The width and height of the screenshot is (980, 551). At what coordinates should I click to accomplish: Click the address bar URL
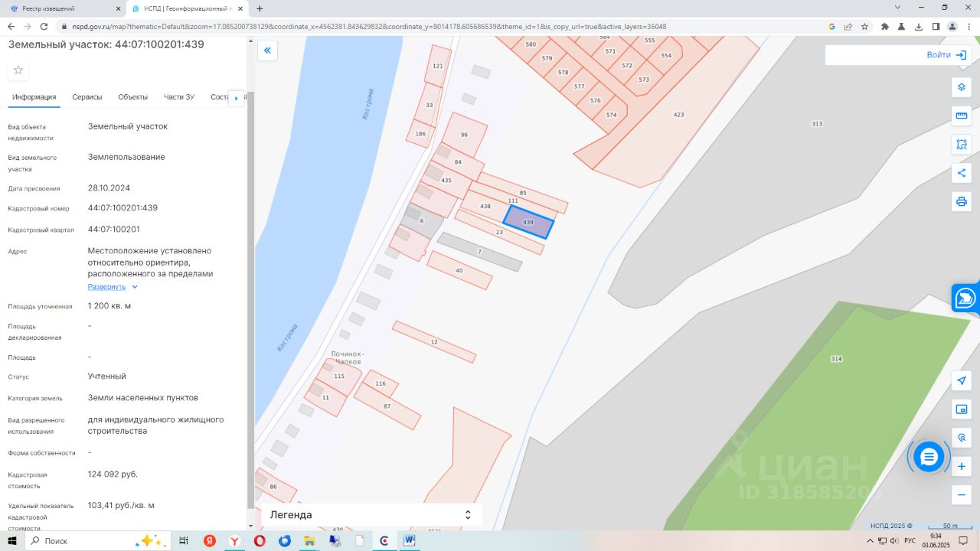click(370, 26)
